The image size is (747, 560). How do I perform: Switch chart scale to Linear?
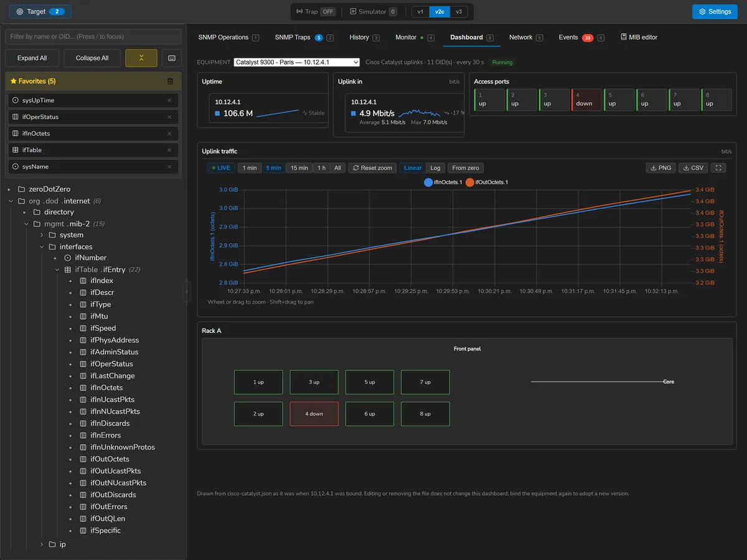(x=413, y=168)
